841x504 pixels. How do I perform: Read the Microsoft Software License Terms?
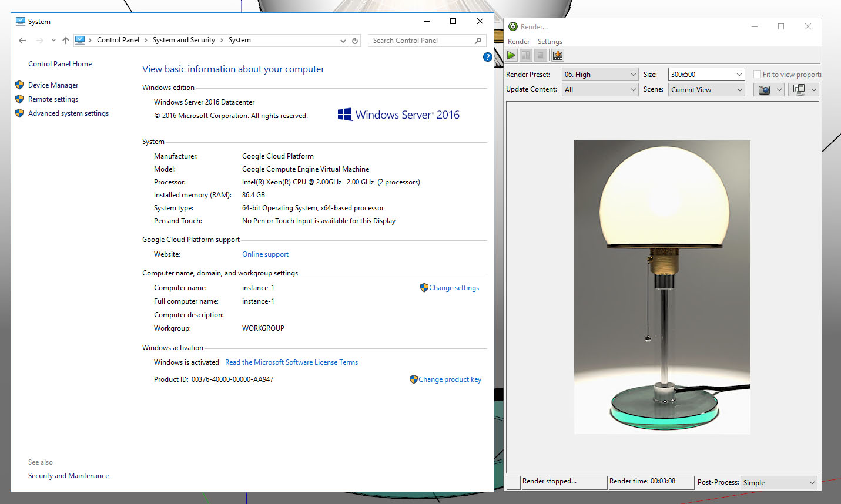(x=291, y=362)
